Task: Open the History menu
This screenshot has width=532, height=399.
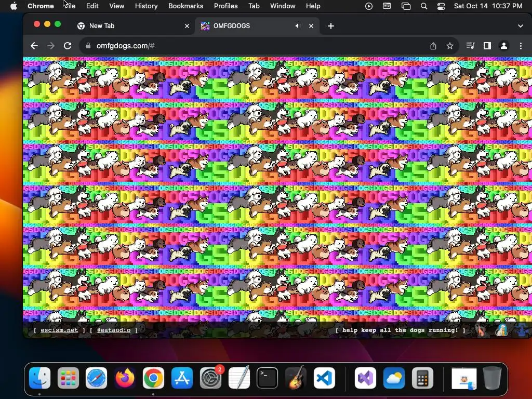Action: 146,6
